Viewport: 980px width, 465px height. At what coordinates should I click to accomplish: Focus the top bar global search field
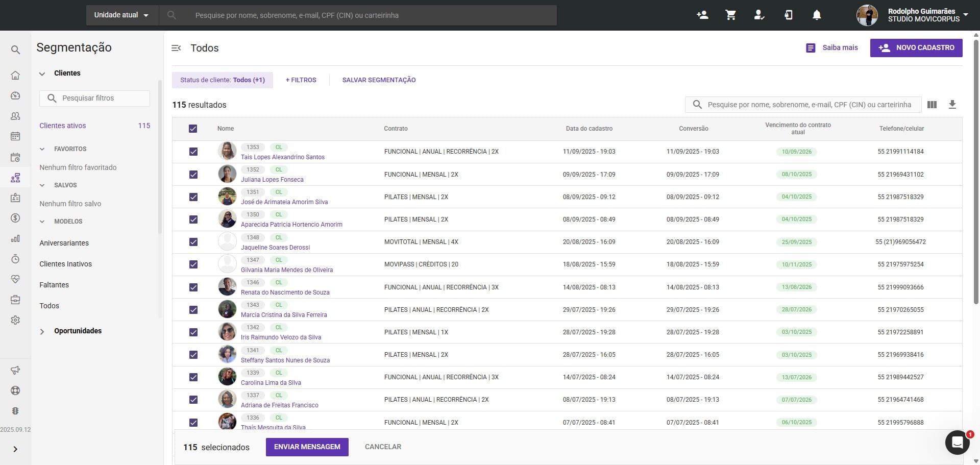click(358, 15)
